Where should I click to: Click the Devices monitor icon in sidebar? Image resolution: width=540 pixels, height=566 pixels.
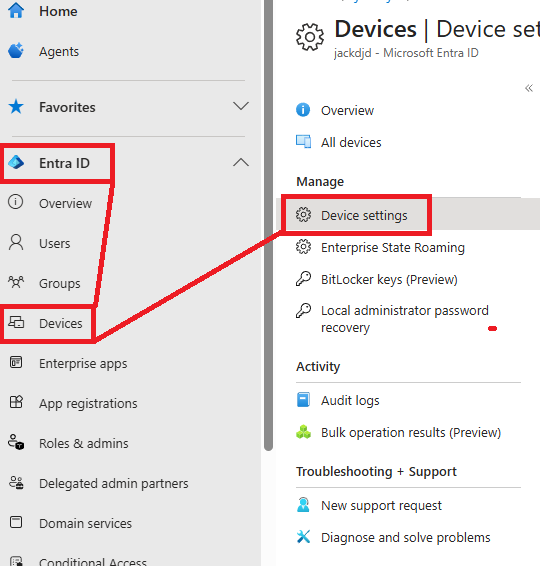(x=16, y=322)
